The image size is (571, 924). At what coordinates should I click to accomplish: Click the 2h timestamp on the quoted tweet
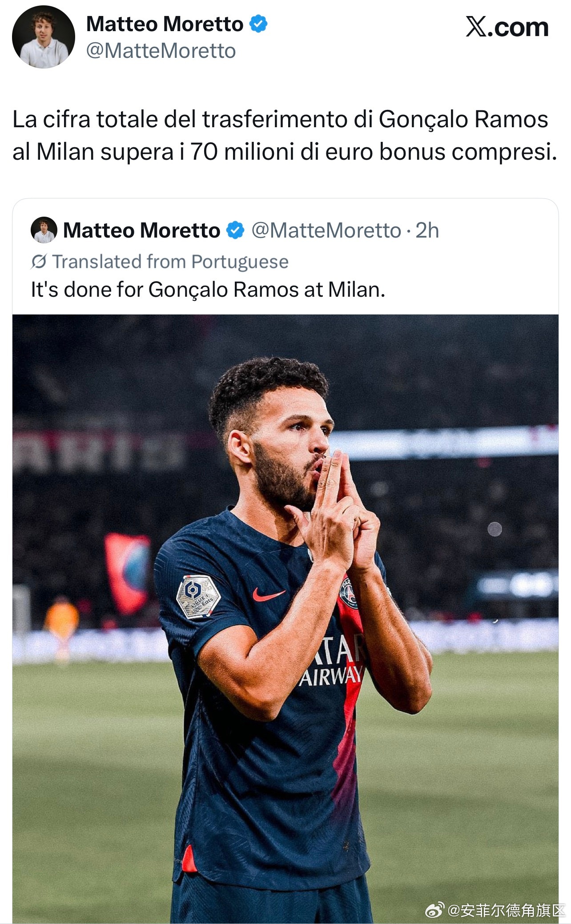click(427, 230)
